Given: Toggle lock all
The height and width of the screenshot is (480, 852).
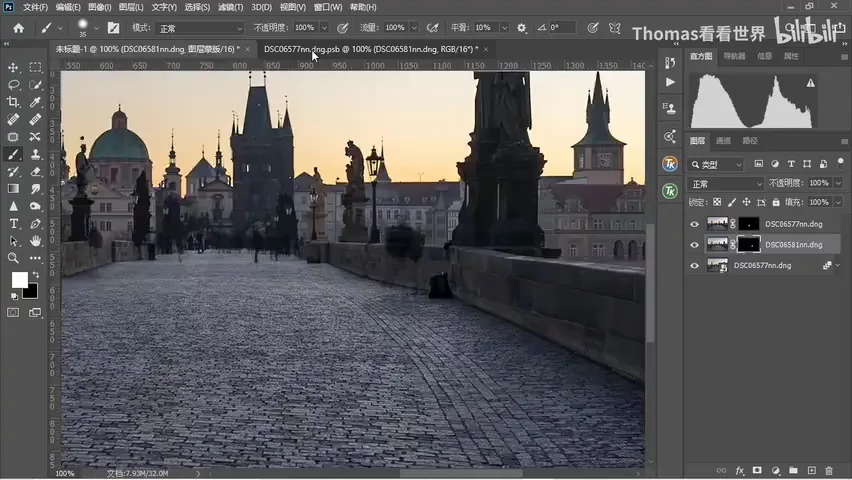Looking at the screenshot, I should (776, 202).
